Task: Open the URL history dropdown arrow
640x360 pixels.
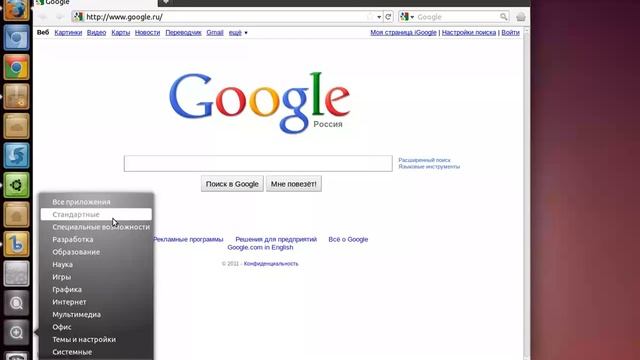Action: (379, 17)
